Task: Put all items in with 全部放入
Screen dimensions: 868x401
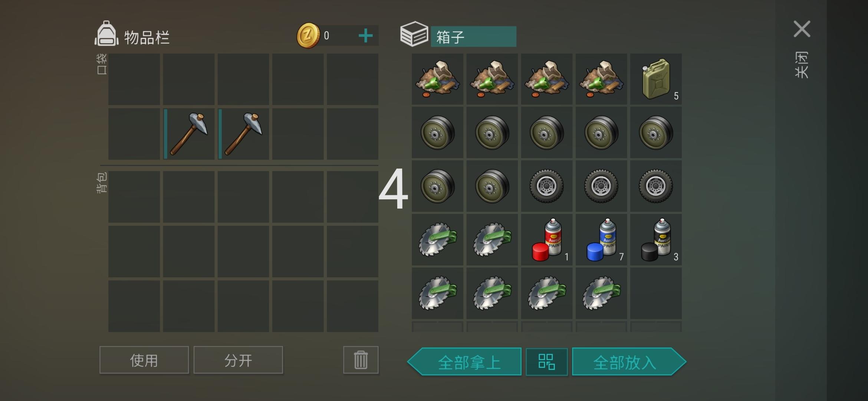Action: 629,362
